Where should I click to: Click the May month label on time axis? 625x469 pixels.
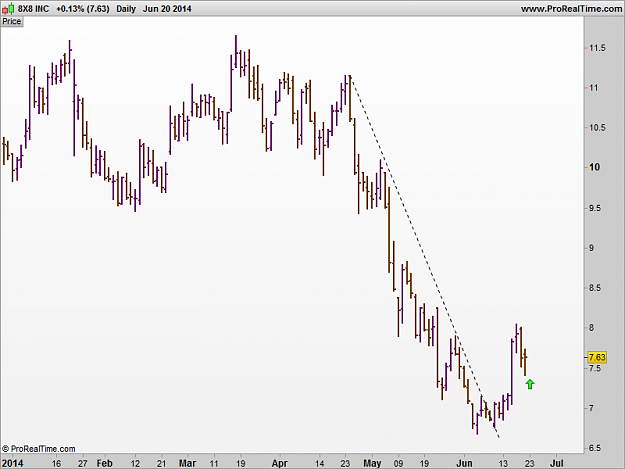(372, 463)
